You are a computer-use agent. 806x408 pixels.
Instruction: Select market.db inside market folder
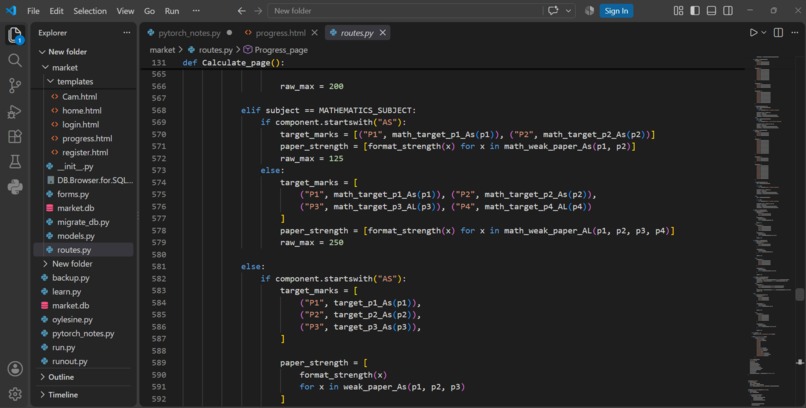click(x=76, y=208)
